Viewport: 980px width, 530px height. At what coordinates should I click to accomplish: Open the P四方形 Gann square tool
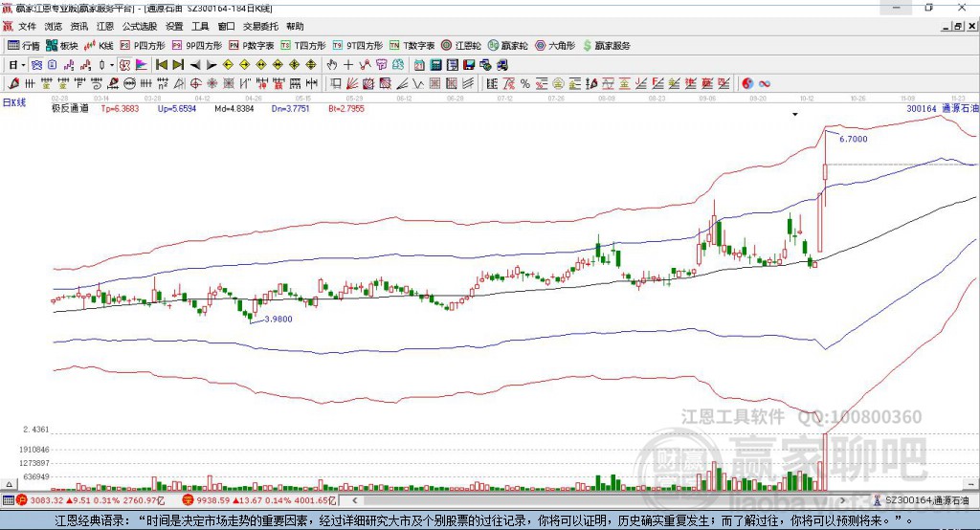[143, 46]
